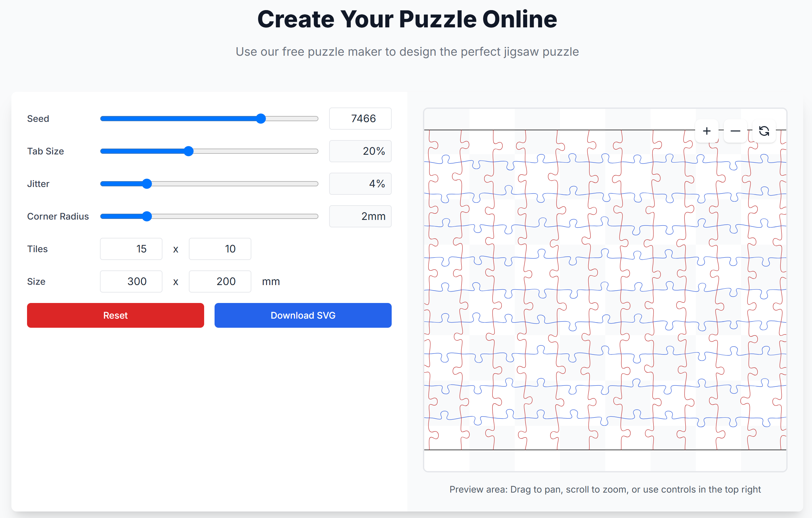Click the Tab Size 20% value box
The height and width of the screenshot is (518, 812).
click(x=360, y=151)
